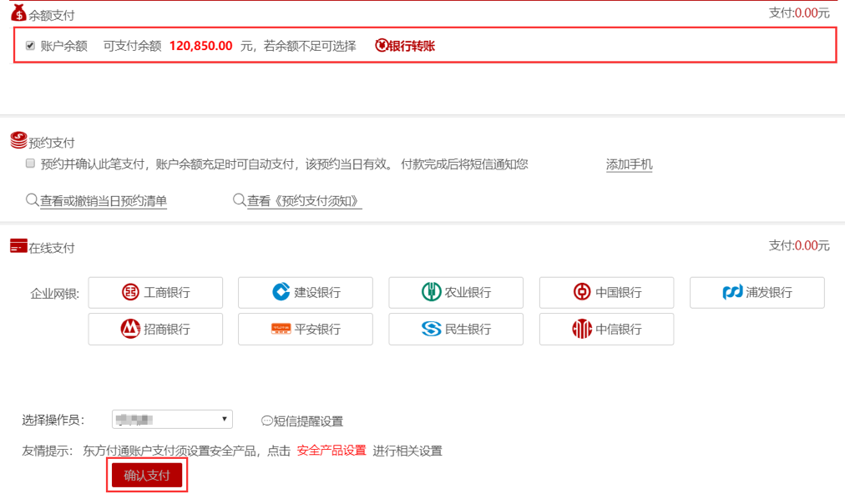Uncheck the 账户余额 checkbox
The width and height of the screenshot is (845, 504).
pyautogui.click(x=30, y=46)
